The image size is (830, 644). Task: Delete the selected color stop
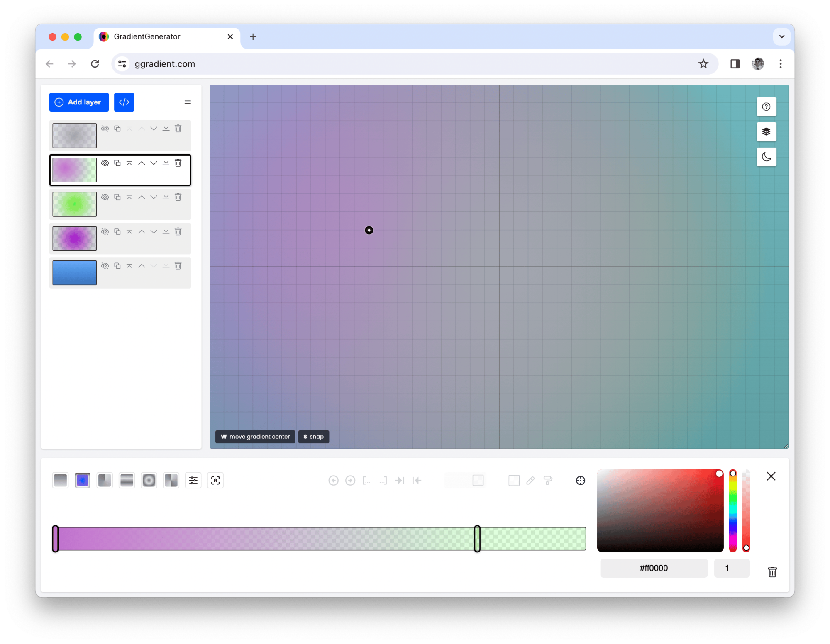click(x=772, y=572)
